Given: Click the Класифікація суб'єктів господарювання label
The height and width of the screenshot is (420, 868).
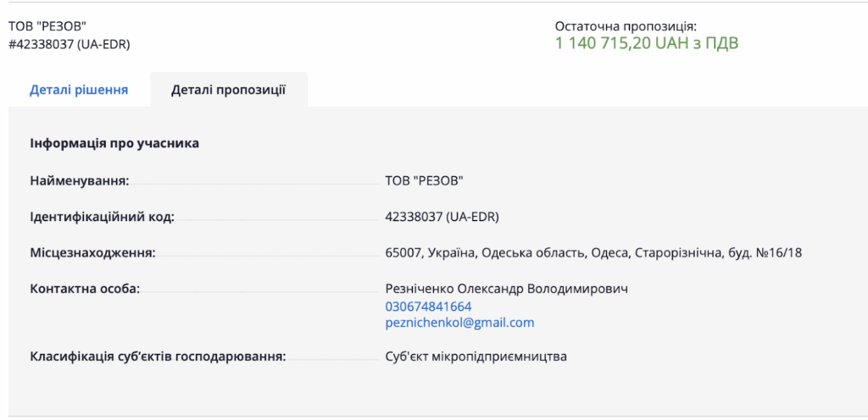Looking at the screenshot, I should coord(158,356).
